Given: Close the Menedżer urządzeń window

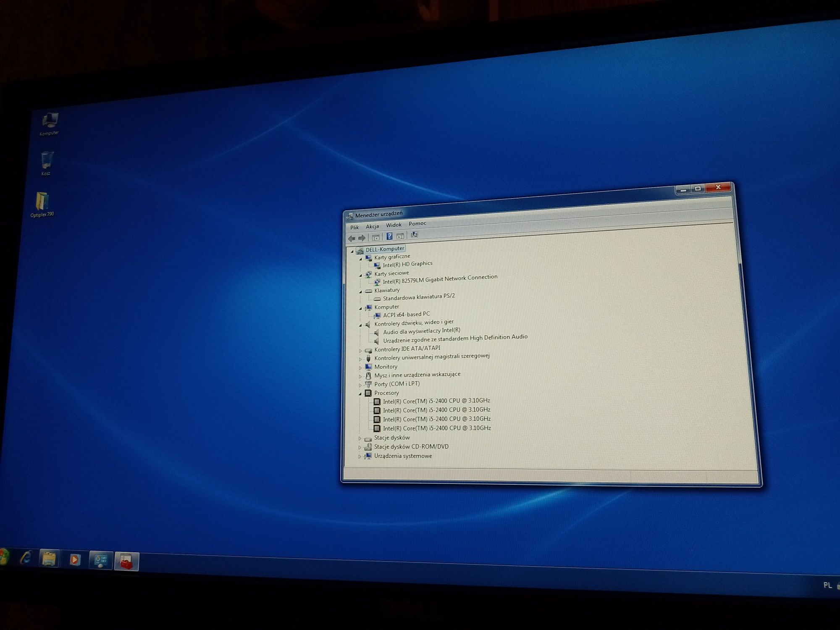Looking at the screenshot, I should pos(718,187).
